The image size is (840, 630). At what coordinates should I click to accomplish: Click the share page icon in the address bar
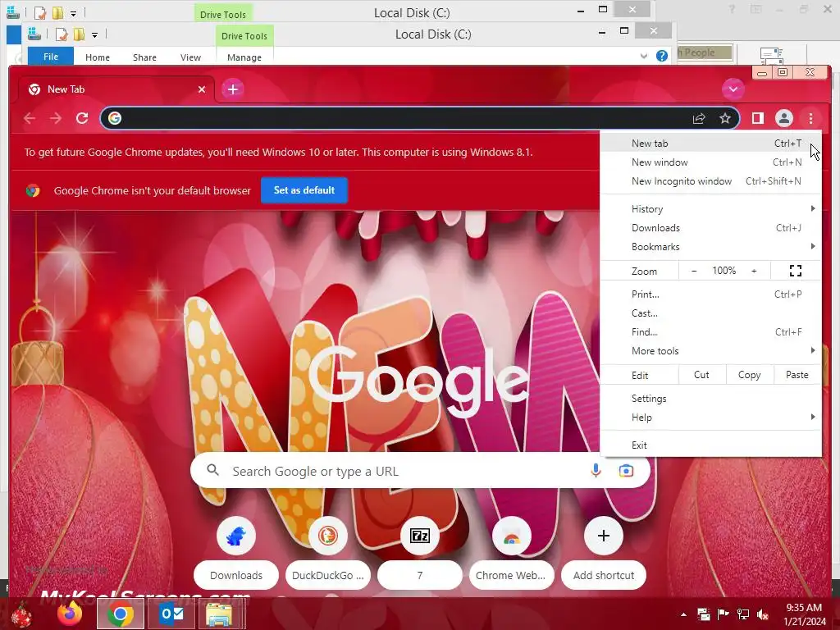click(699, 118)
